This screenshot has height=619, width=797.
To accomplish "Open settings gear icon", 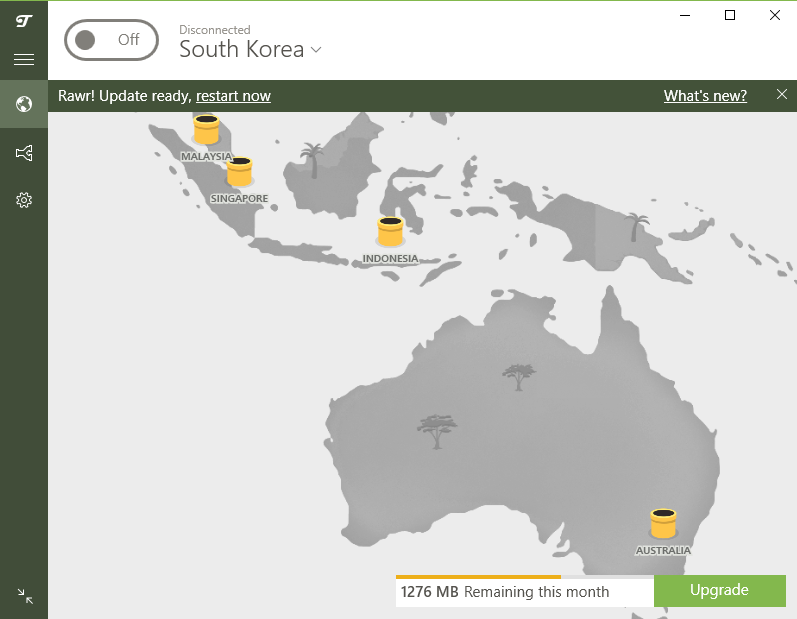I will 24,200.
